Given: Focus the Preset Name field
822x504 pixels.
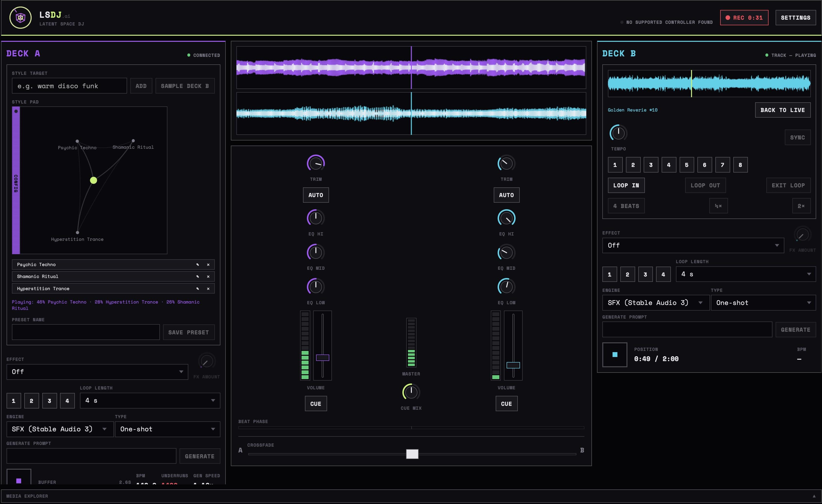Looking at the screenshot, I should pos(86,332).
